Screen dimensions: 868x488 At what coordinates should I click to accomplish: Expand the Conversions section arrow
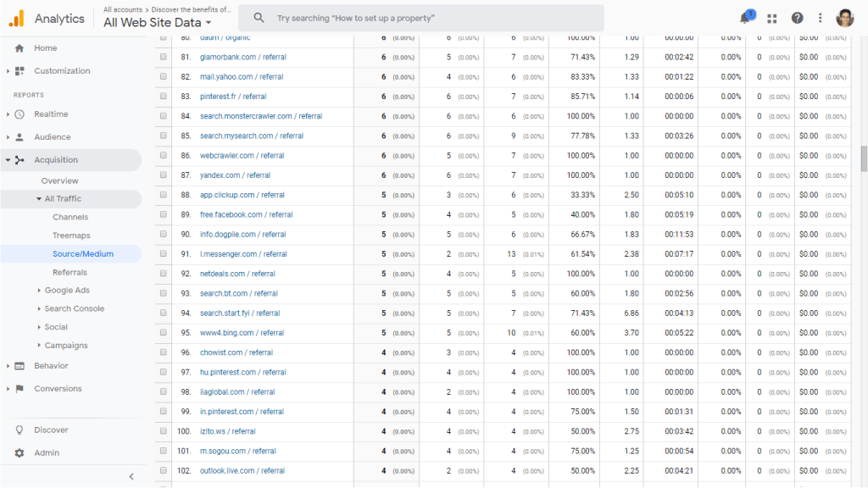(x=8, y=388)
